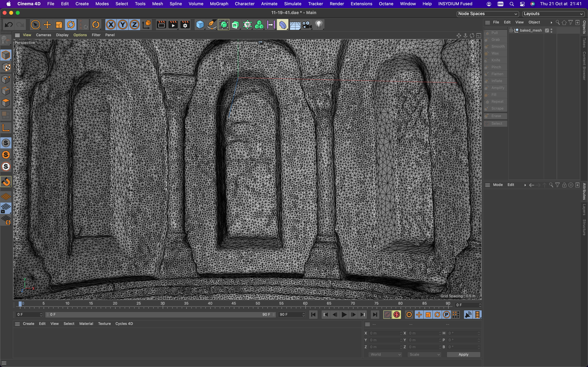
Task: Open the MoGraph menu
Action: tap(219, 4)
